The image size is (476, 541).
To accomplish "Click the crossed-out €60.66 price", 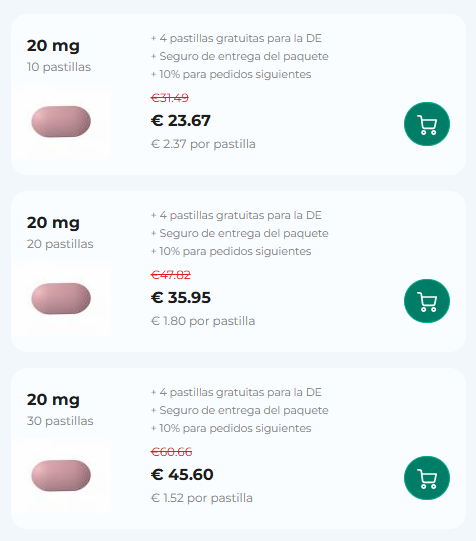I will [x=171, y=452].
